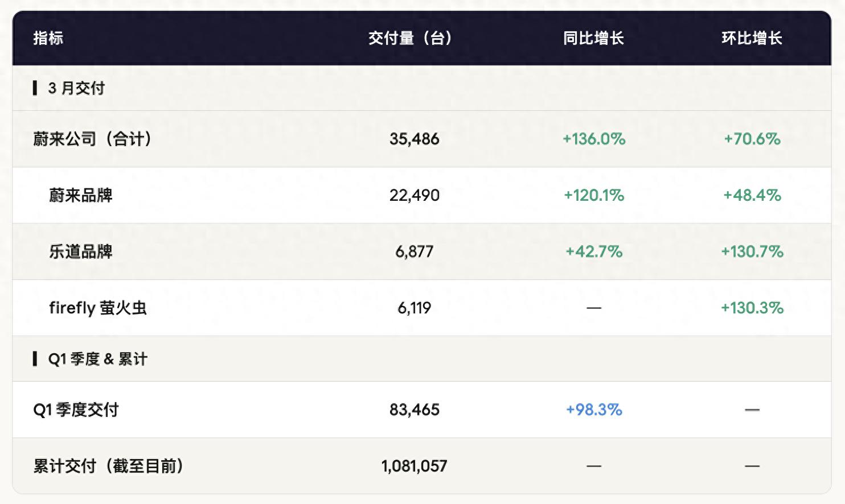Select the 83,465 Q1 delivery figure

414,410
